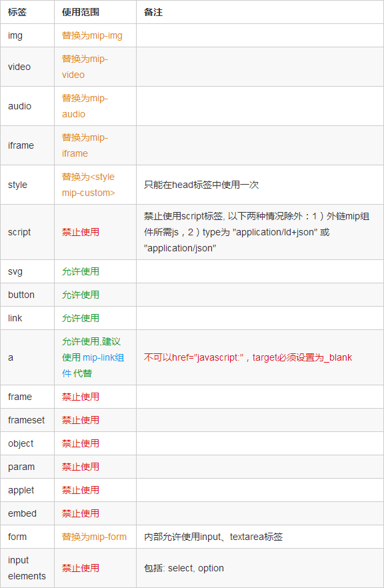Click '允许使用' in the button row

[x=81, y=295]
